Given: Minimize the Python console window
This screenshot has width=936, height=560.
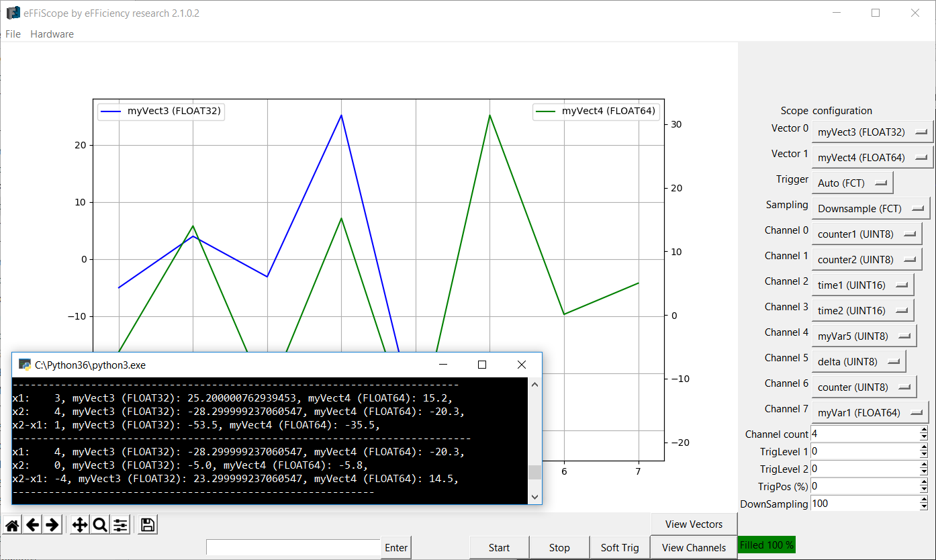Looking at the screenshot, I should [442, 365].
